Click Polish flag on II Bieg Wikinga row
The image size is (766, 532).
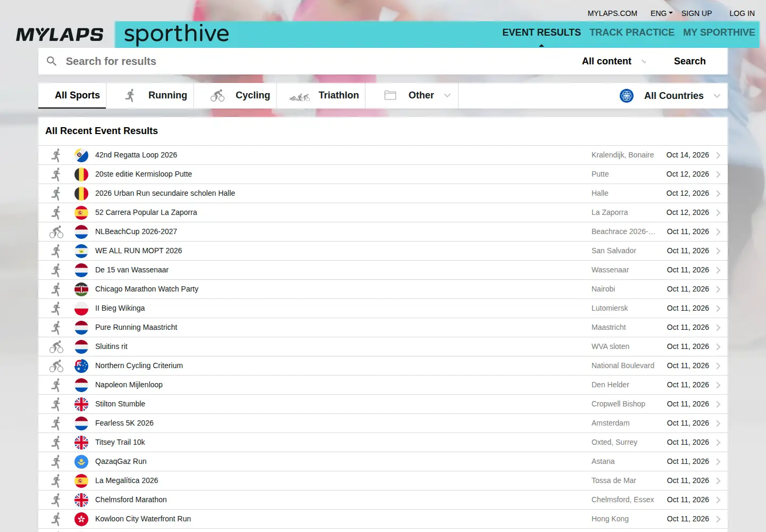[x=81, y=309]
